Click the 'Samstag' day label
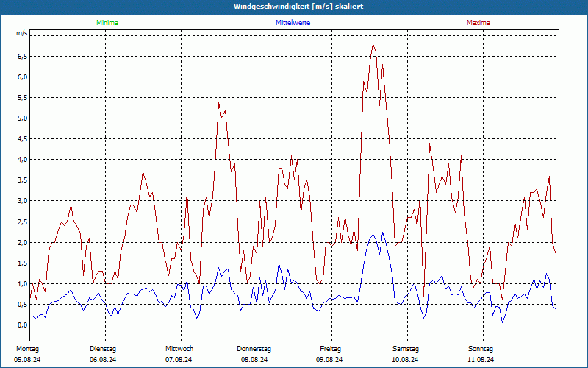The width and height of the screenshot is (588, 368). [406, 349]
